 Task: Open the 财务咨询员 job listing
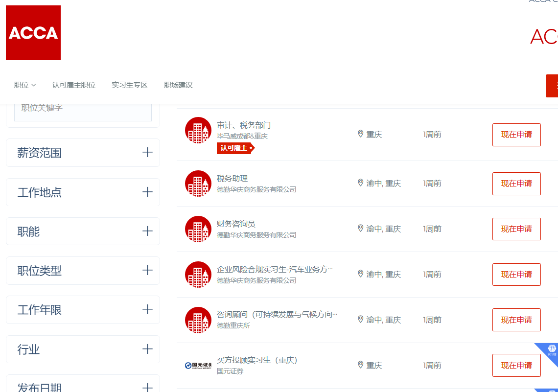pyautogui.click(x=236, y=224)
